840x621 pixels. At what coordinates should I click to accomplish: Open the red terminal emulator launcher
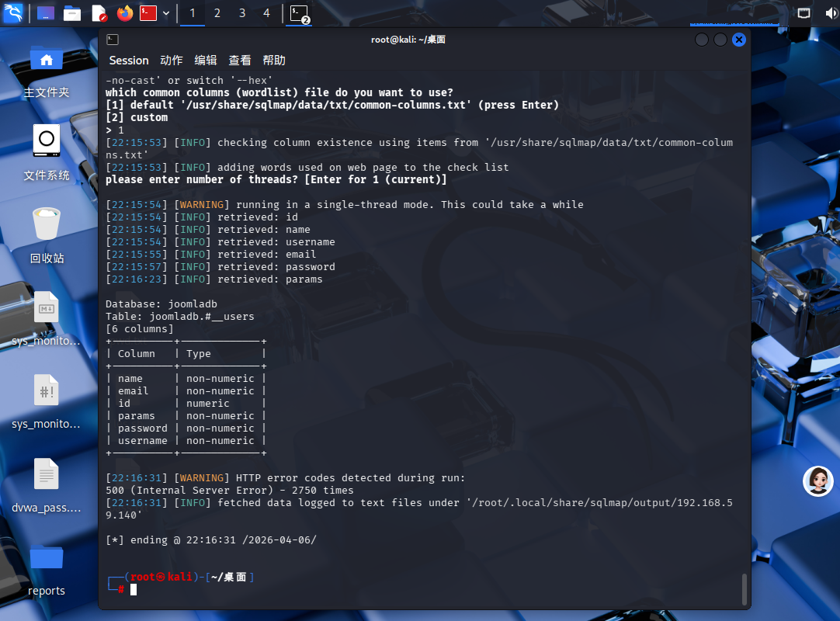click(x=148, y=13)
